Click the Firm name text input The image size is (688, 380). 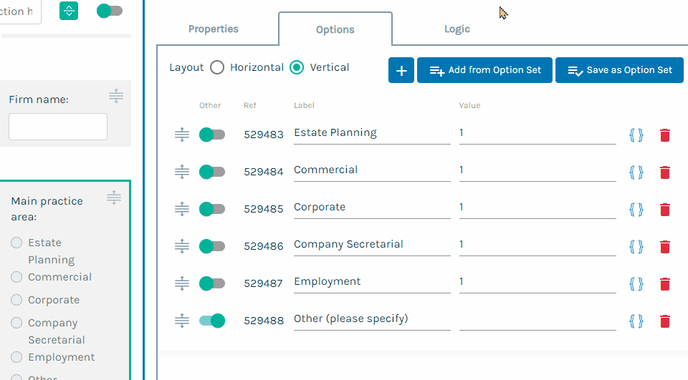pyautogui.click(x=58, y=127)
